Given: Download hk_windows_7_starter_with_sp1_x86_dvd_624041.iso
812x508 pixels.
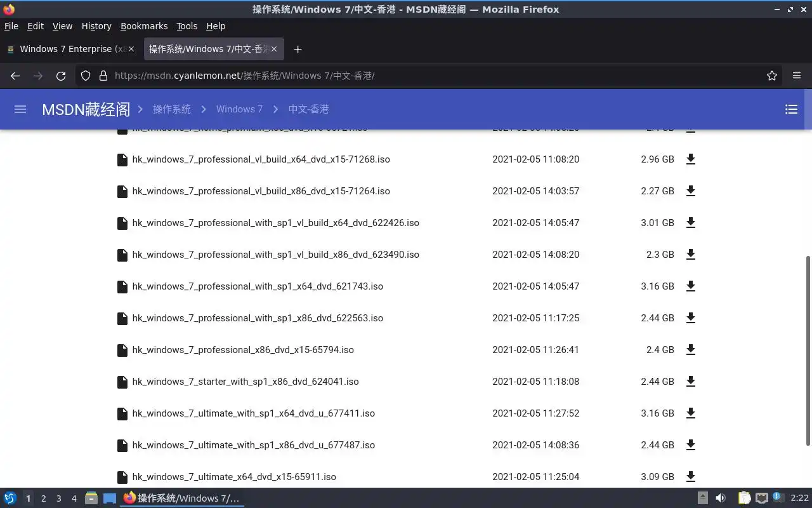Looking at the screenshot, I should click(691, 382).
